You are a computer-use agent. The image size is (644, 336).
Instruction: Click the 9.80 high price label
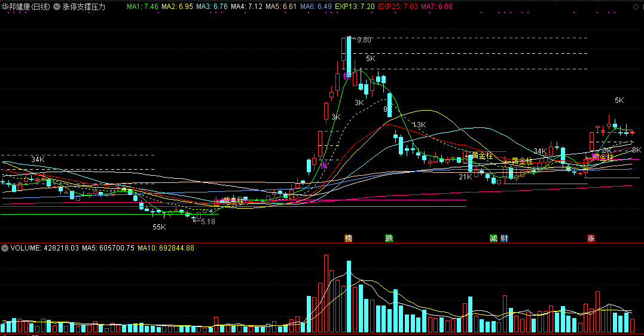click(364, 40)
